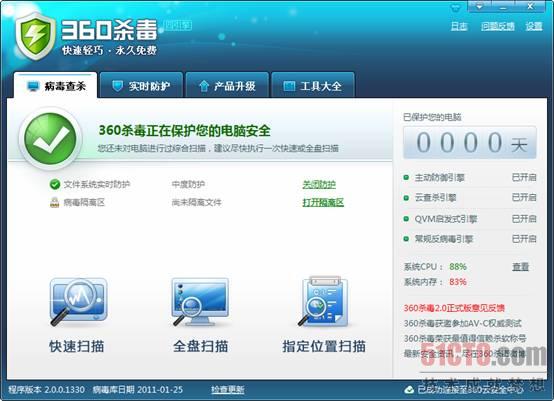Click the 360杀毒正在保护您的电脑安全 headline
Viewport: 554px width, 401px height.
184,131
